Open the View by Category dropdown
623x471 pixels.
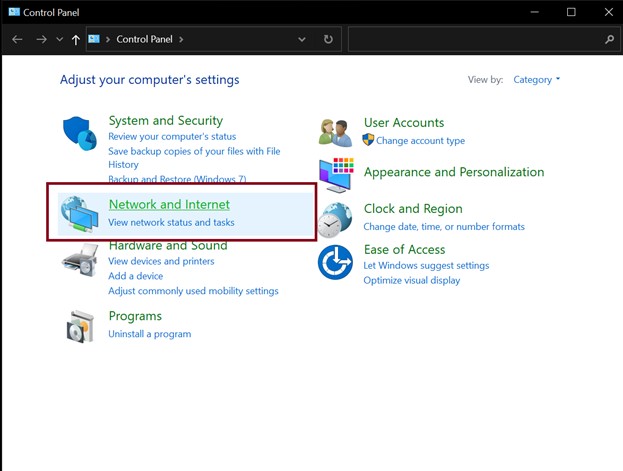pos(536,79)
